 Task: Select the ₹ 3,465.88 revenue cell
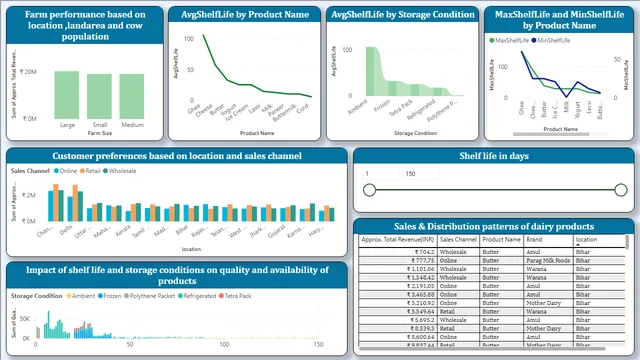(398, 294)
